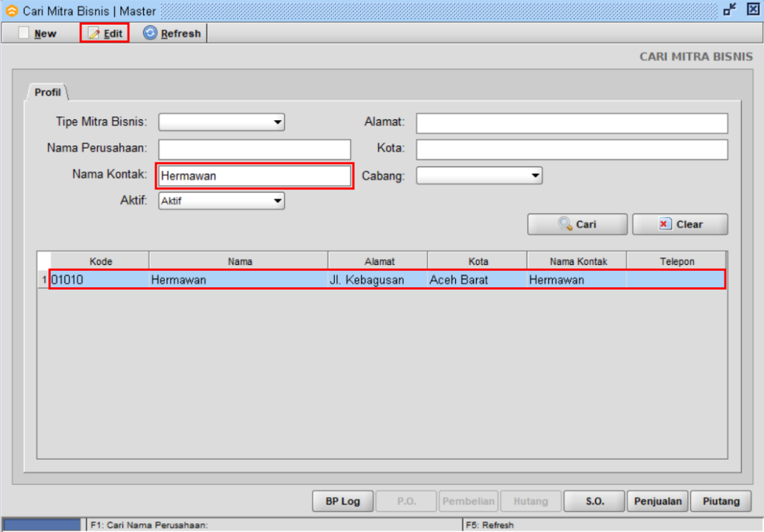Open the Aktif status dropdown
The width and height of the screenshot is (764, 532).
click(x=278, y=200)
